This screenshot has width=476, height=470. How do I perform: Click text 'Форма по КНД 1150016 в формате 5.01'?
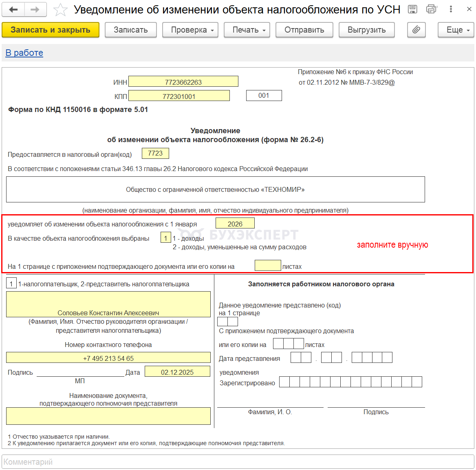(x=78, y=110)
